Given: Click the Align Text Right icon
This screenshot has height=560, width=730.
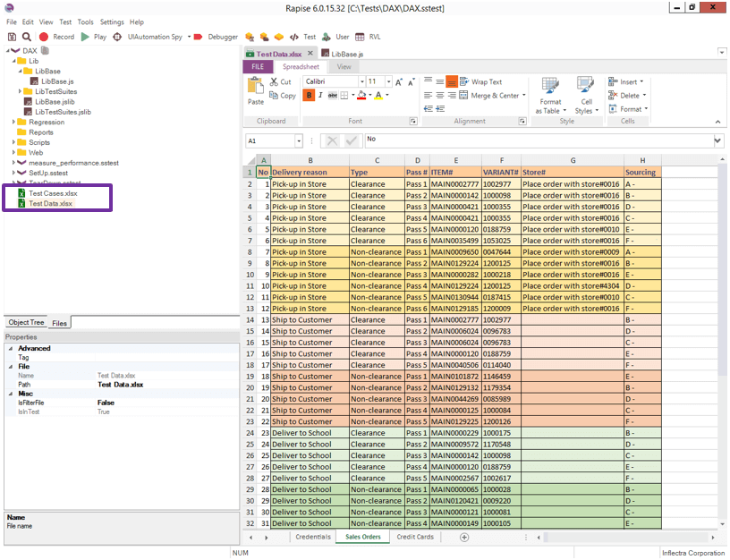Looking at the screenshot, I should (x=452, y=95).
